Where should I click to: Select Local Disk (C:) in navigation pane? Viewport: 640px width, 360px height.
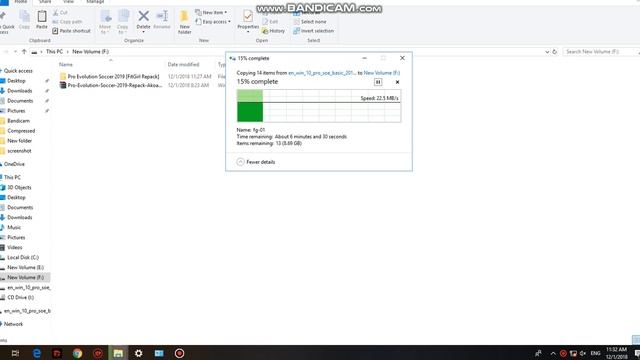click(23, 258)
